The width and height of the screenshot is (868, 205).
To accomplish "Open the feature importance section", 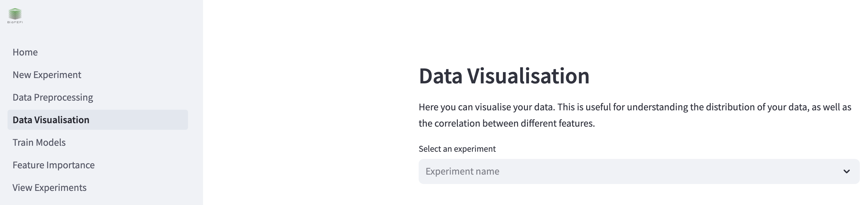I will 54,165.
